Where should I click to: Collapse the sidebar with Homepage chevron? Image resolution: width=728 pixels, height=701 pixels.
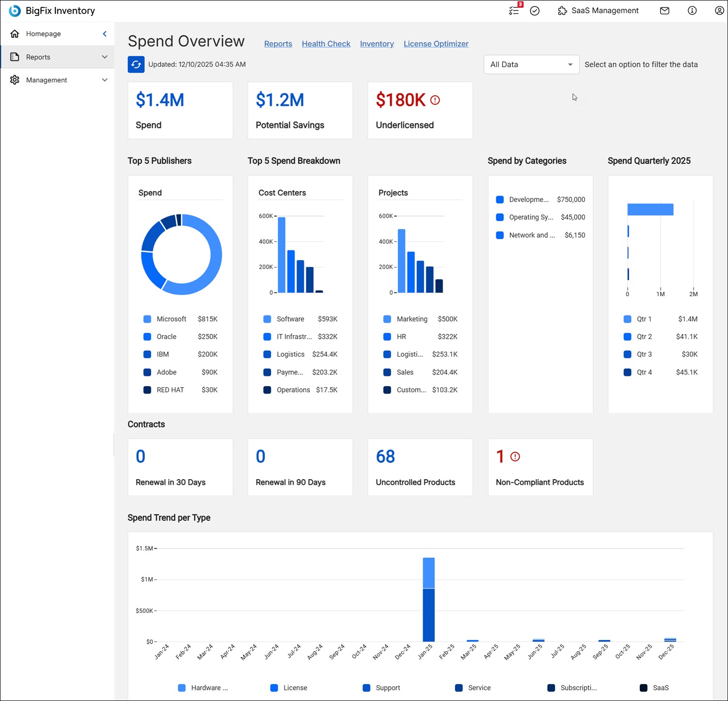click(x=105, y=33)
